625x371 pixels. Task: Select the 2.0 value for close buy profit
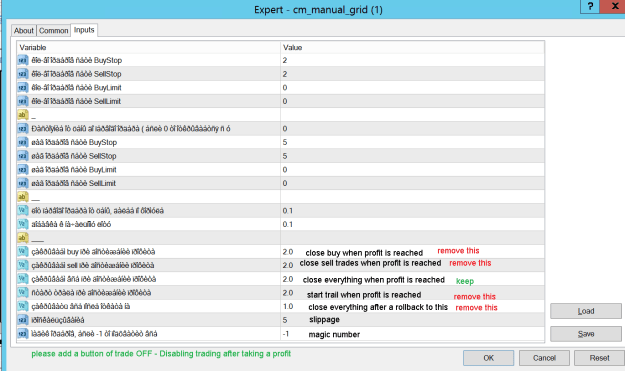tap(288, 252)
